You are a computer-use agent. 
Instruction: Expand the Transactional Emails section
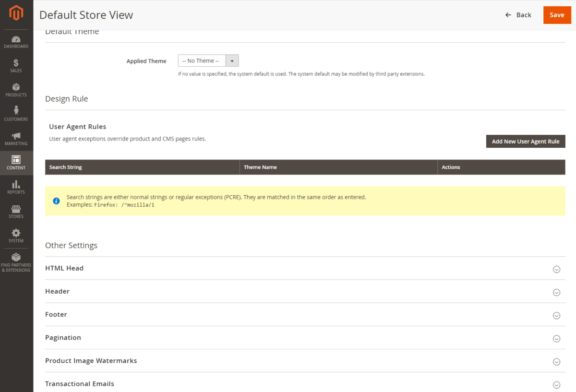556,384
